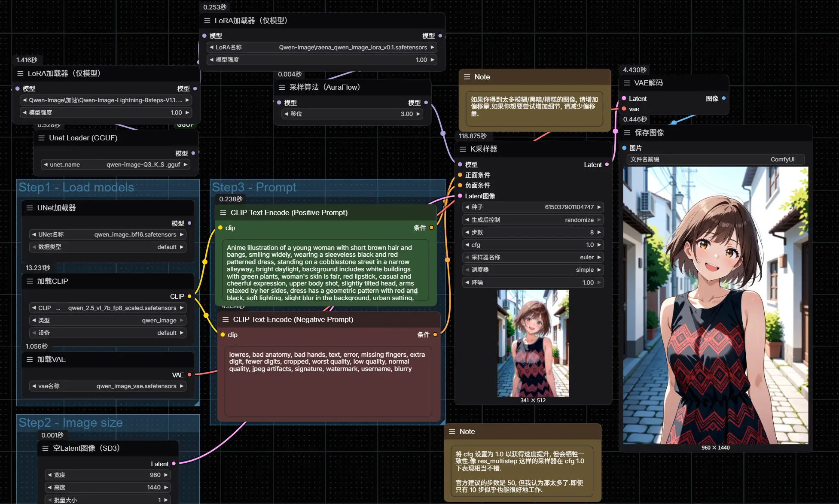This screenshot has width=839, height=504.
Task: Click the K采样器 node hamburger menu icon
Action: 463,149
